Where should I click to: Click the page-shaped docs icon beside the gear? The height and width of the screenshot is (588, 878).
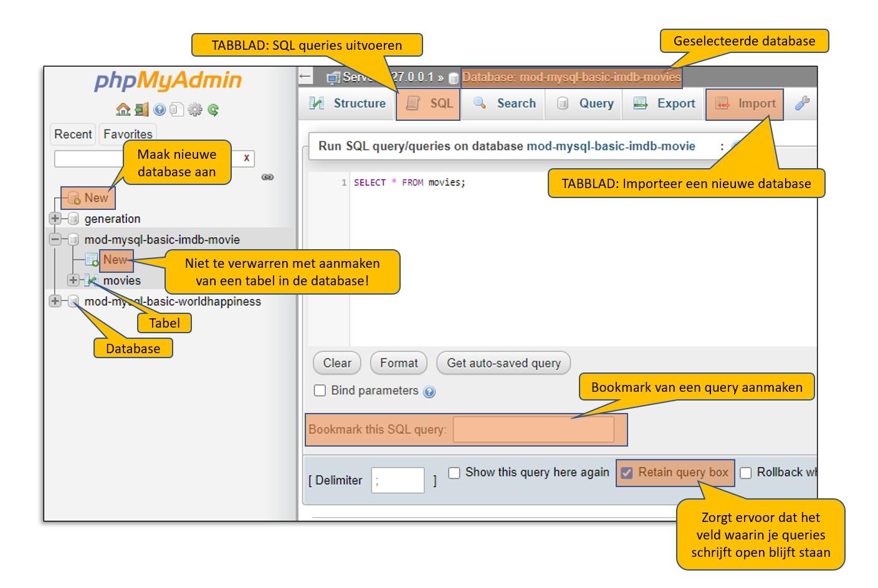tap(176, 110)
